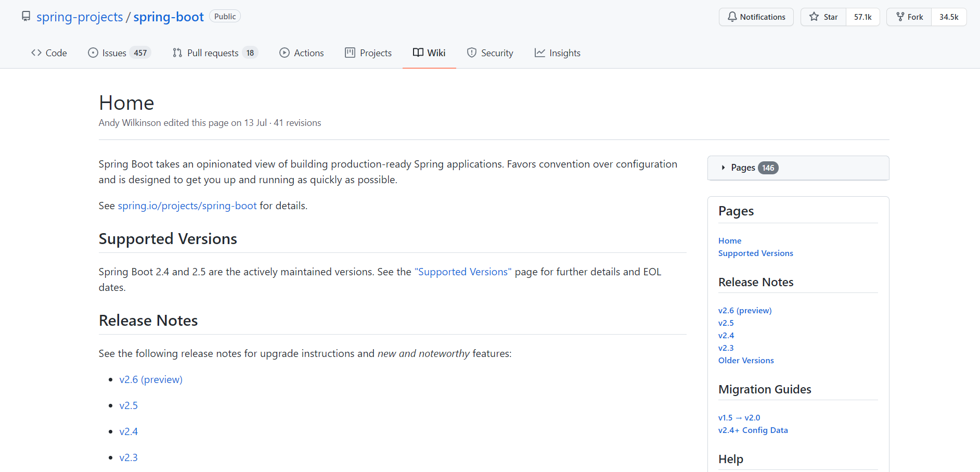Open the Pull requests tab
The width and height of the screenshot is (980, 472).
(215, 53)
